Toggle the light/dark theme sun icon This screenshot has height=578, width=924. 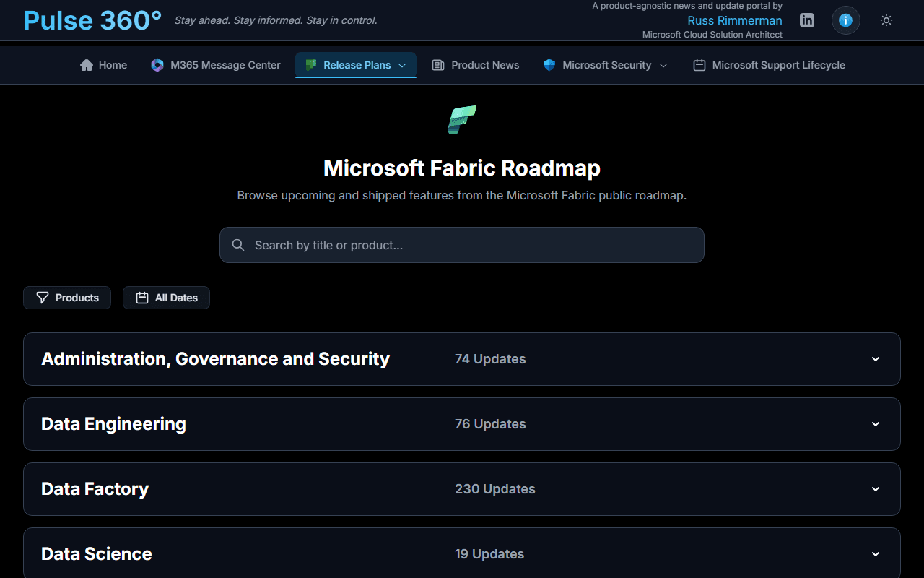886,20
